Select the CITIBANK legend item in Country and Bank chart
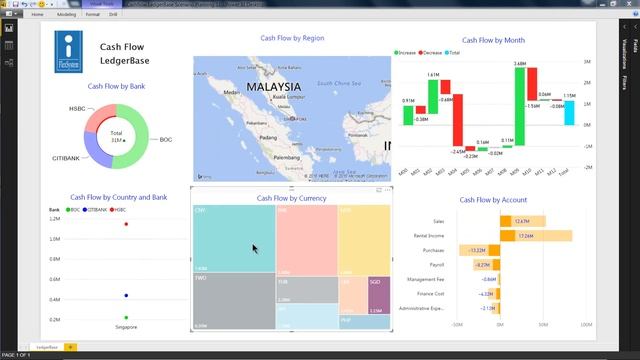Screen dimensions: 640x360 pyautogui.click(x=95, y=210)
